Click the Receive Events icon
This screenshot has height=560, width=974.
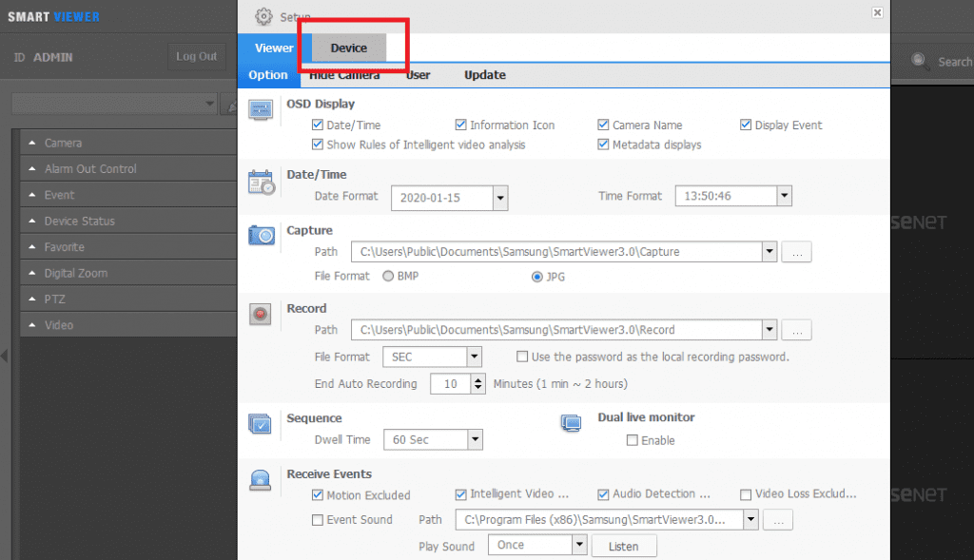click(261, 480)
